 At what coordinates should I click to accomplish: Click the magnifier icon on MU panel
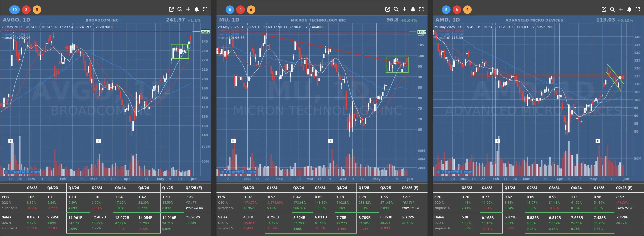(396, 9)
